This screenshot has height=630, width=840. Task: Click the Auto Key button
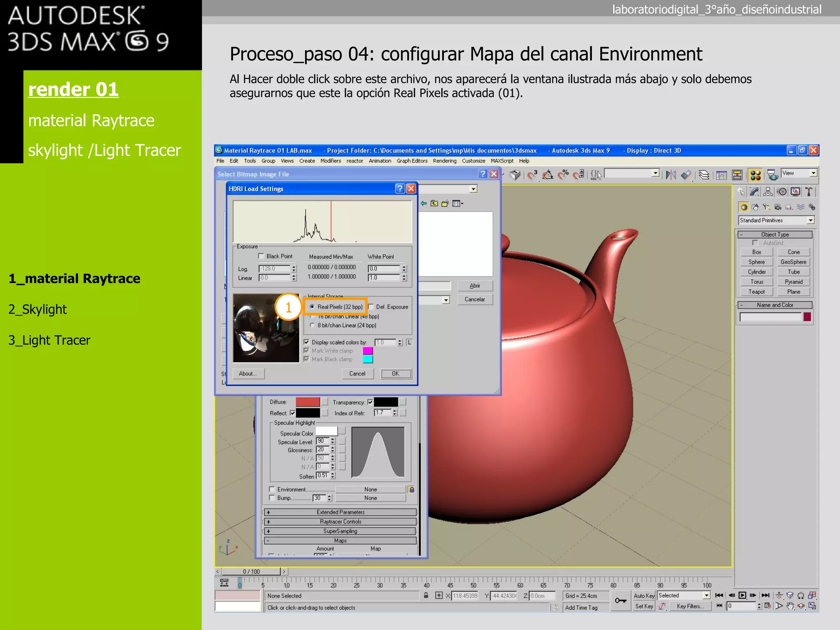(x=644, y=596)
